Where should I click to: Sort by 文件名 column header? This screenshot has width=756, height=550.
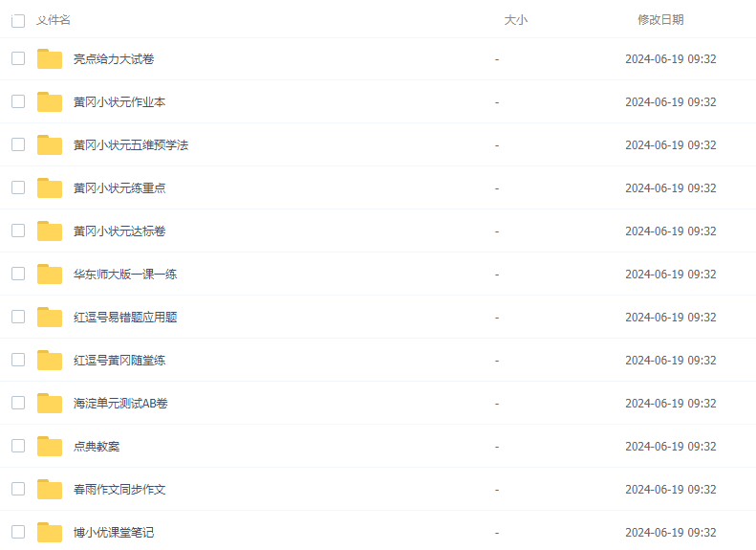tap(54, 20)
